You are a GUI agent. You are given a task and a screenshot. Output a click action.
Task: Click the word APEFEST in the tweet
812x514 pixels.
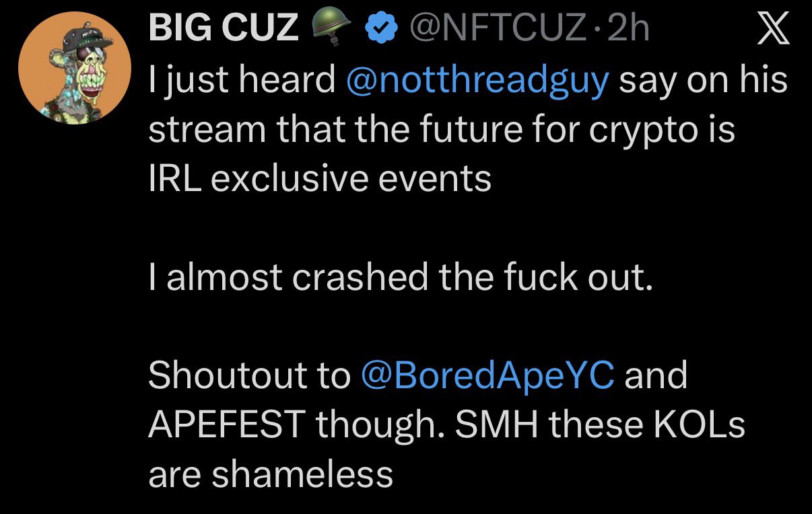(226, 425)
